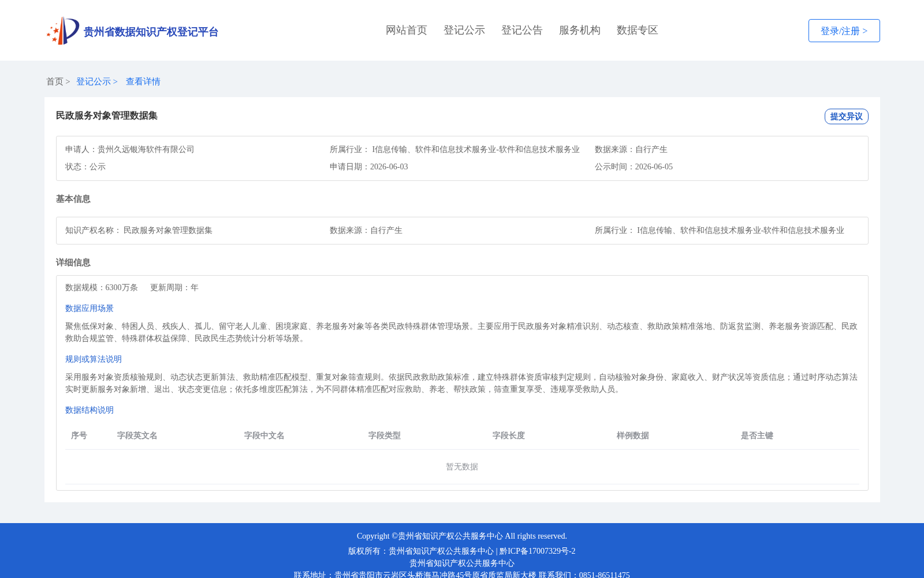This screenshot has width=924, height=578.
Task: Click the 是否主键 column header
Action: [x=757, y=435]
